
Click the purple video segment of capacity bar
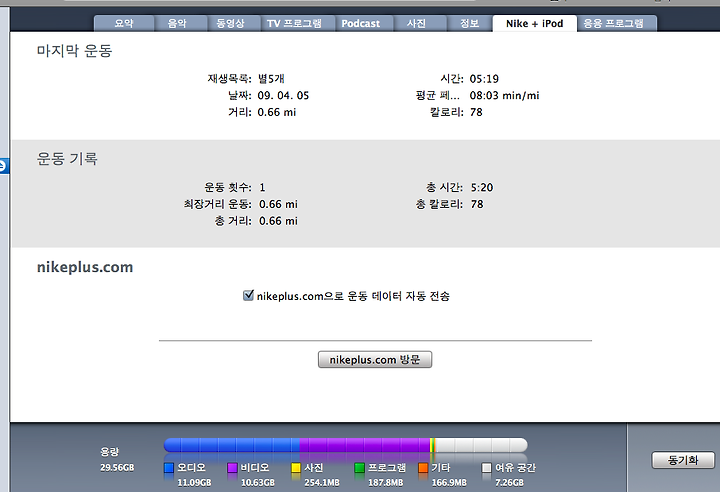point(365,445)
